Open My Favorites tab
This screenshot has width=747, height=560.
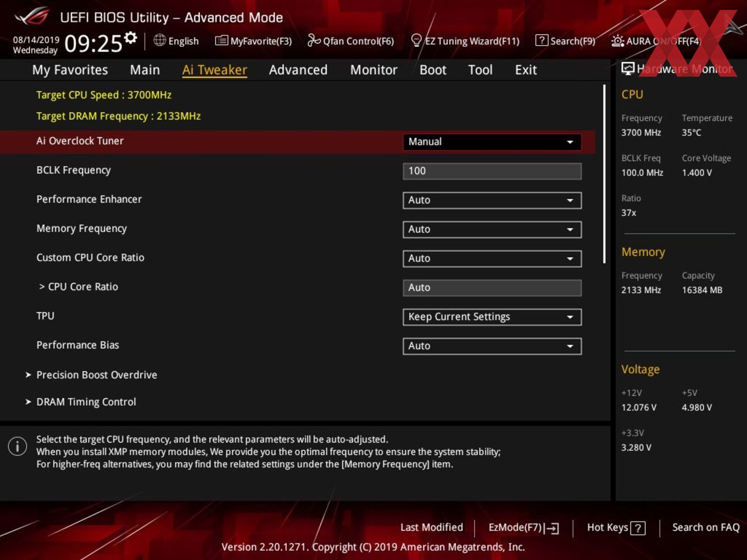(x=70, y=70)
